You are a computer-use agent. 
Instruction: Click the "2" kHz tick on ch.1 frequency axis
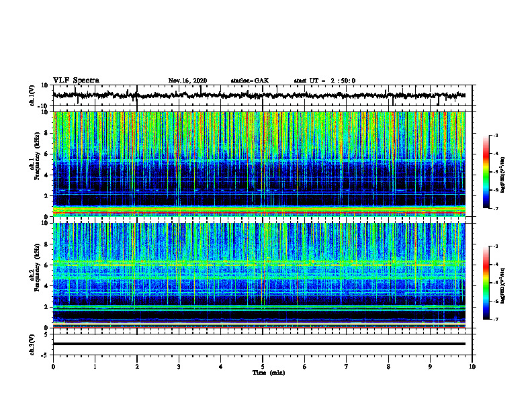tap(47, 196)
